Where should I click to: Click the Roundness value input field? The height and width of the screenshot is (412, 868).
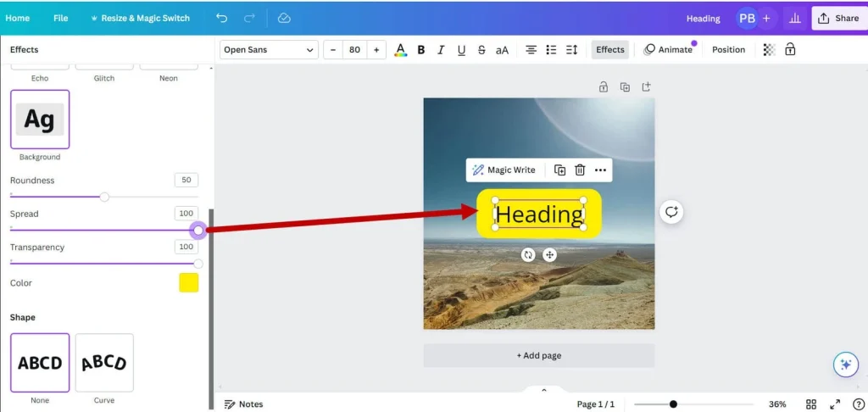point(186,181)
